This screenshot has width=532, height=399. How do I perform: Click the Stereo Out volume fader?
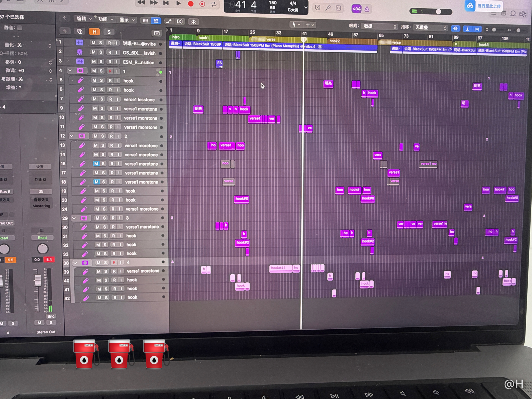click(38, 280)
